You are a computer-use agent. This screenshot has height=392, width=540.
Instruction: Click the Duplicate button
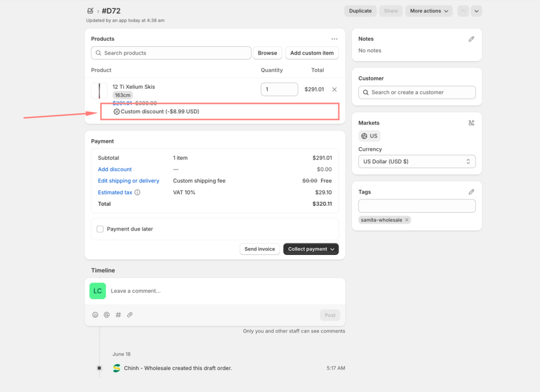[360, 11]
